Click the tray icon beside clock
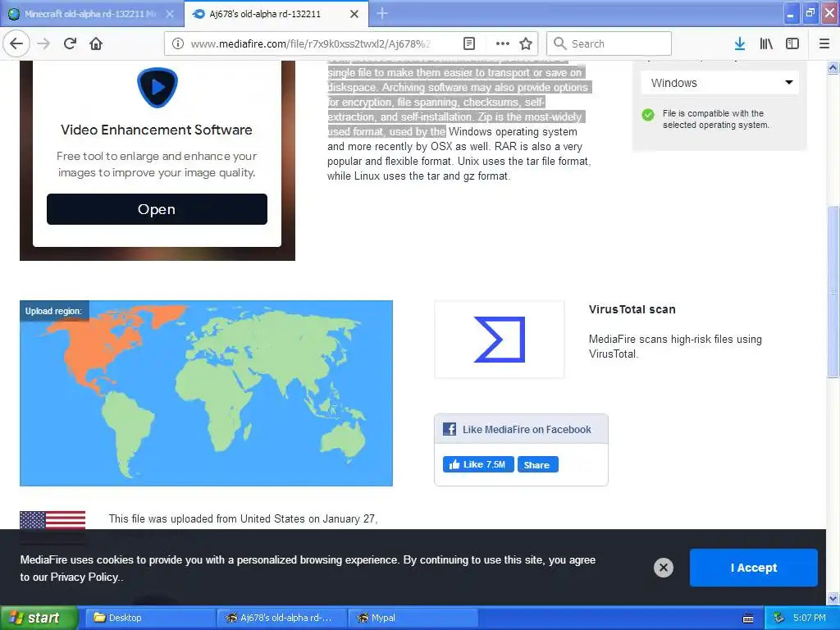 (x=778, y=618)
